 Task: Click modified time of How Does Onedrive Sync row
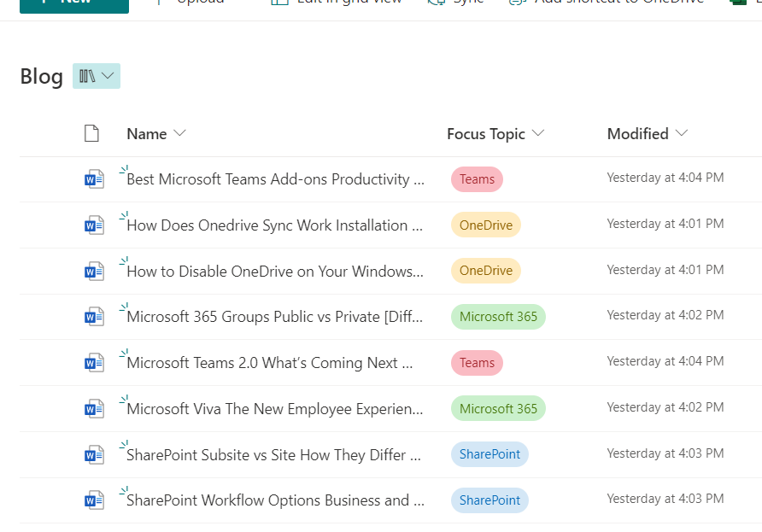(665, 224)
